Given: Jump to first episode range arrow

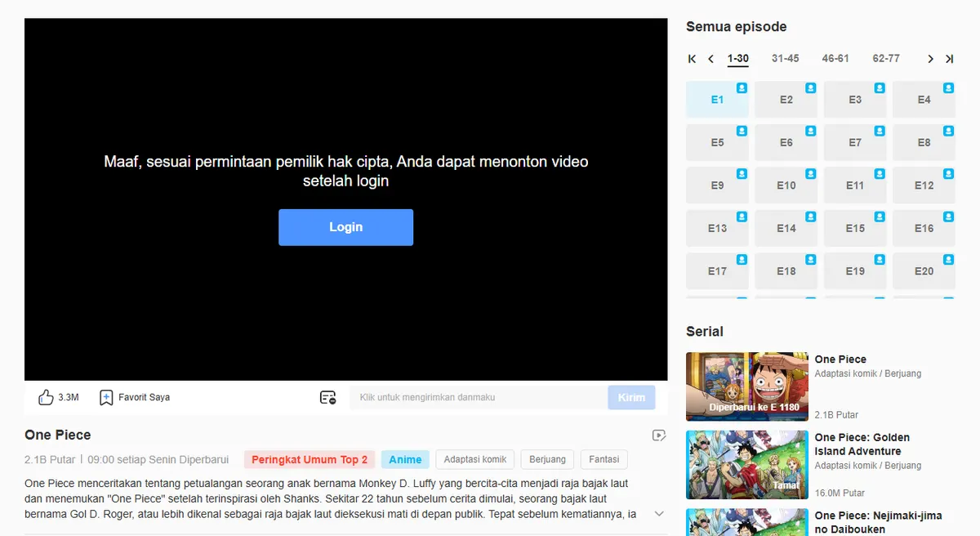Looking at the screenshot, I should click(x=693, y=59).
